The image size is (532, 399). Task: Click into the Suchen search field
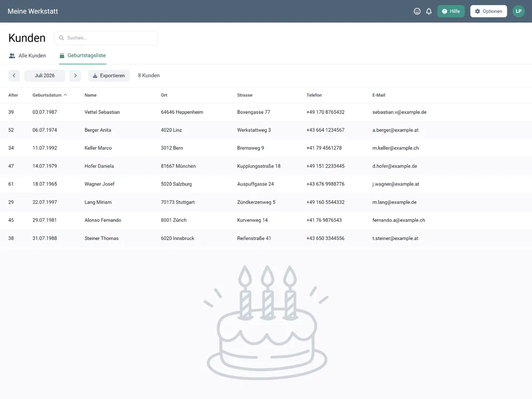click(106, 38)
